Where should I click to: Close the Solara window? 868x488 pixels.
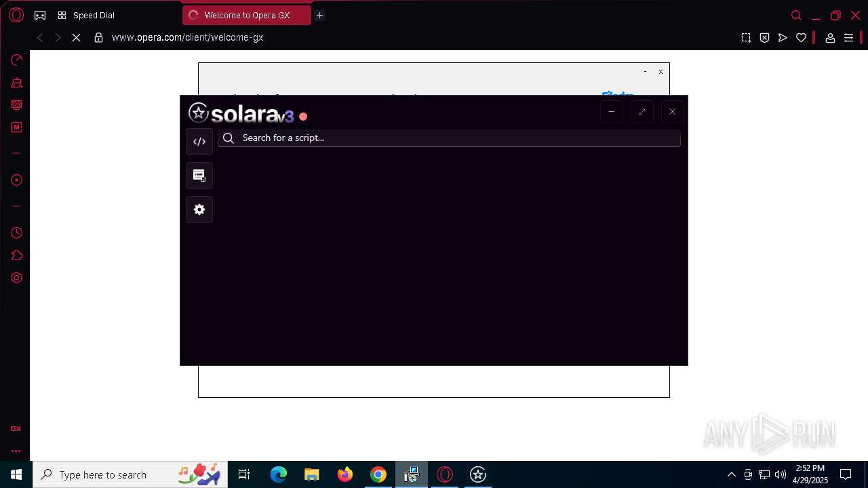click(x=672, y=112)
